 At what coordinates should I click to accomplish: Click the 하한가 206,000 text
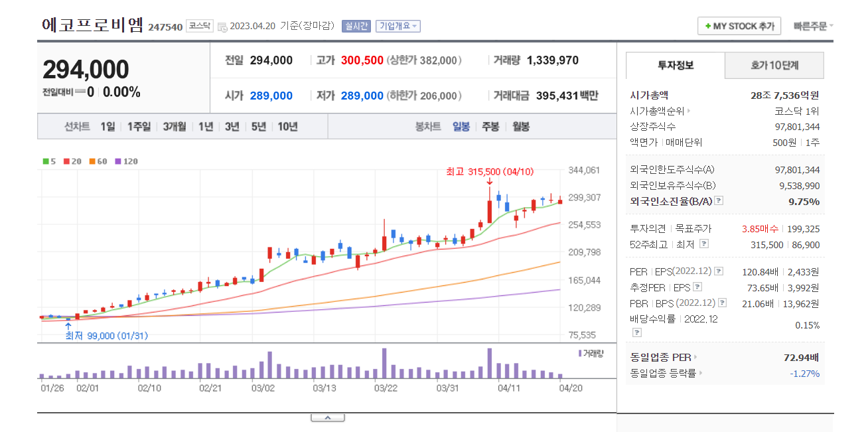coord(424,96)
